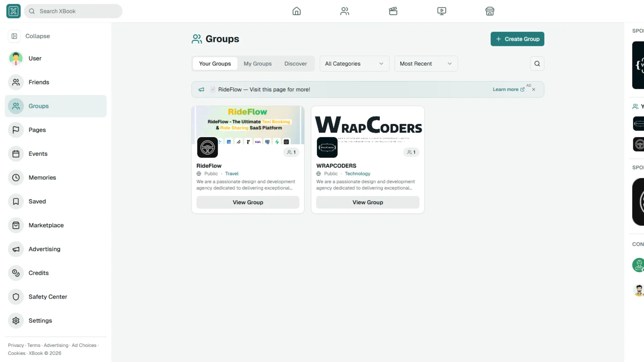Screen dimensions: 644x362
Task: Open the Friends icon in top navigation
Action: [x=345, y=11]
